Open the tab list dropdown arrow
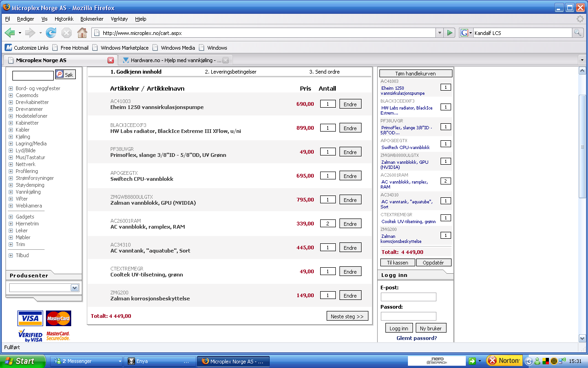Screen dimensions: 588x368 pyautogui.click(x=582, y=60)
